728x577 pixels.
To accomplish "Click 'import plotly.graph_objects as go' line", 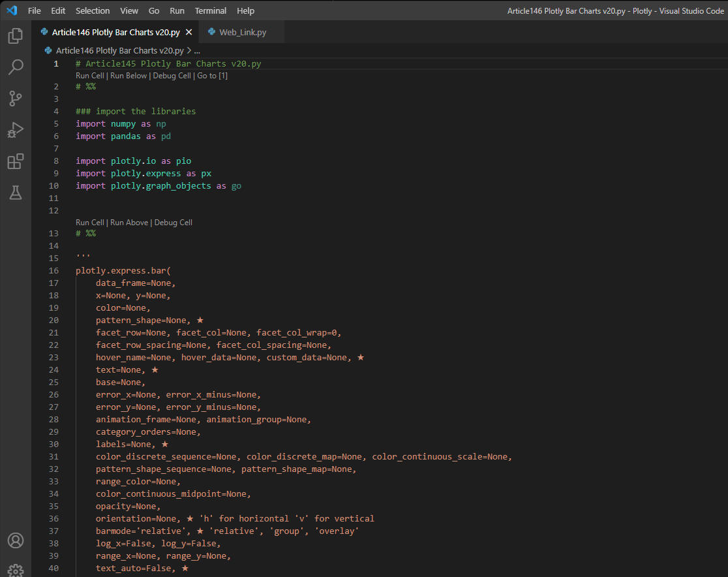I will click(x=159, y=186).
